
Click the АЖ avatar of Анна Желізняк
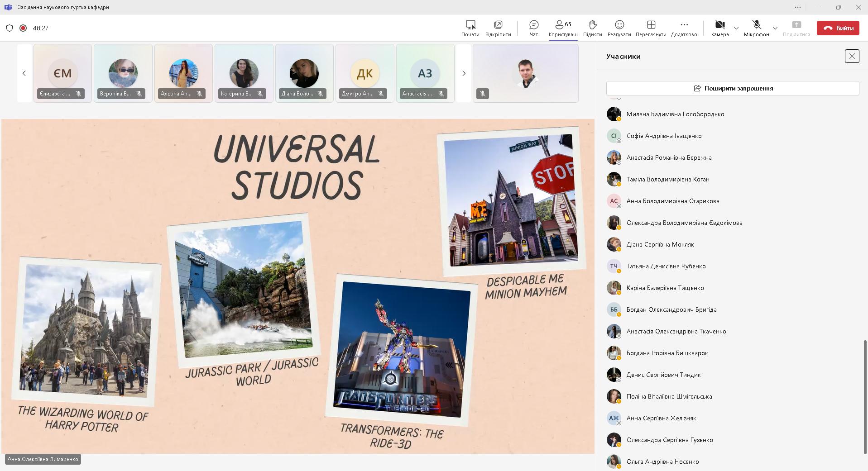tap(614, 418)
